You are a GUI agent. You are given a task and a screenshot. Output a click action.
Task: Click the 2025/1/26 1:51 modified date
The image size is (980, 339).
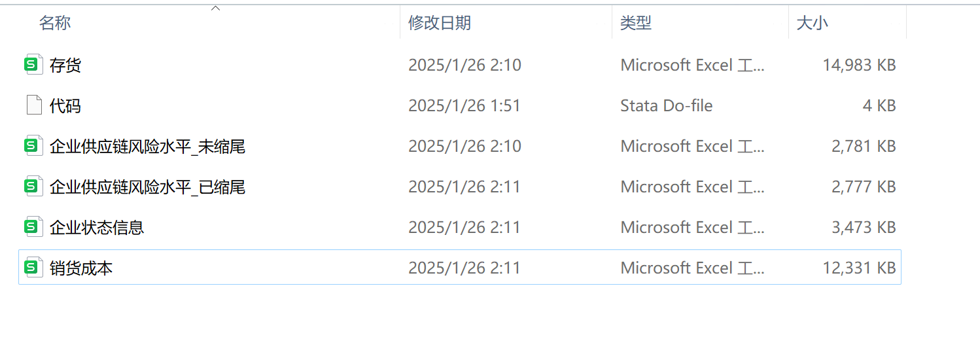click(x=464, y=105)
